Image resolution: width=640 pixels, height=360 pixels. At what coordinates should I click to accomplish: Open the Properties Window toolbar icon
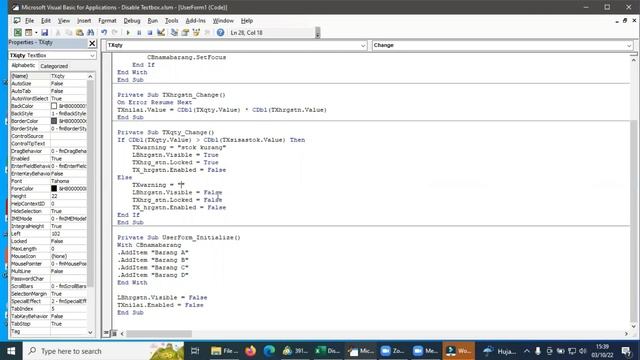(x=185, y=33)
